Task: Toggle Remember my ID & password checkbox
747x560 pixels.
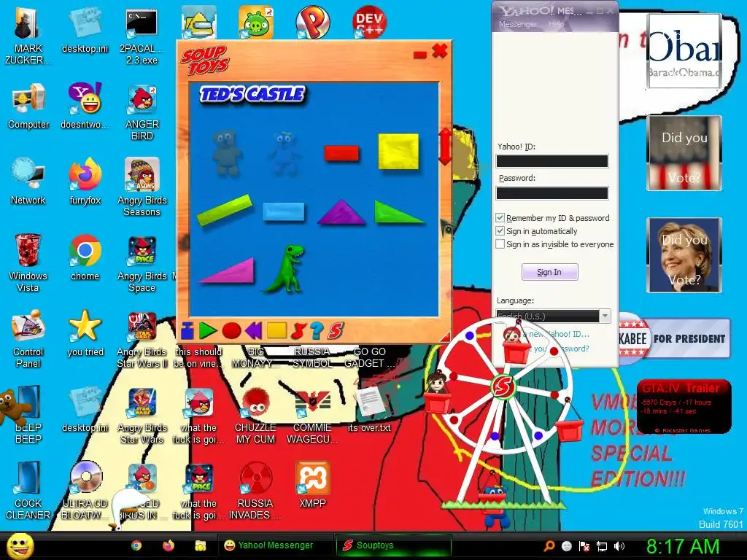Action: [x=500, y=217]
